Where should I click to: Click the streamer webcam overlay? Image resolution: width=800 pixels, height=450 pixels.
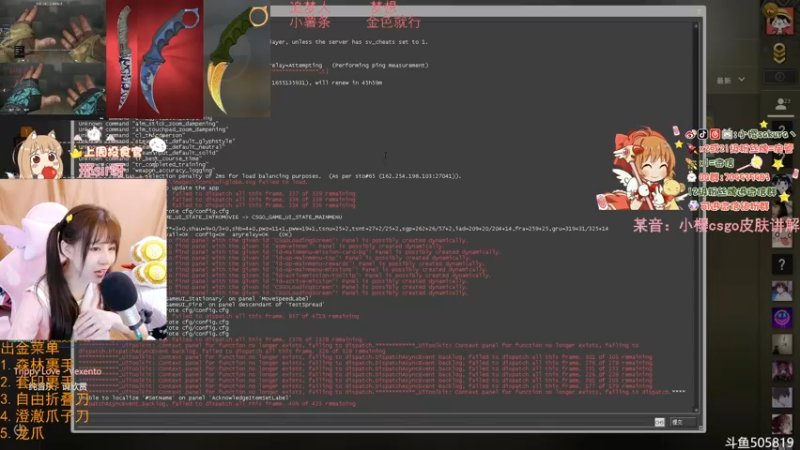(x=83, y=259)
